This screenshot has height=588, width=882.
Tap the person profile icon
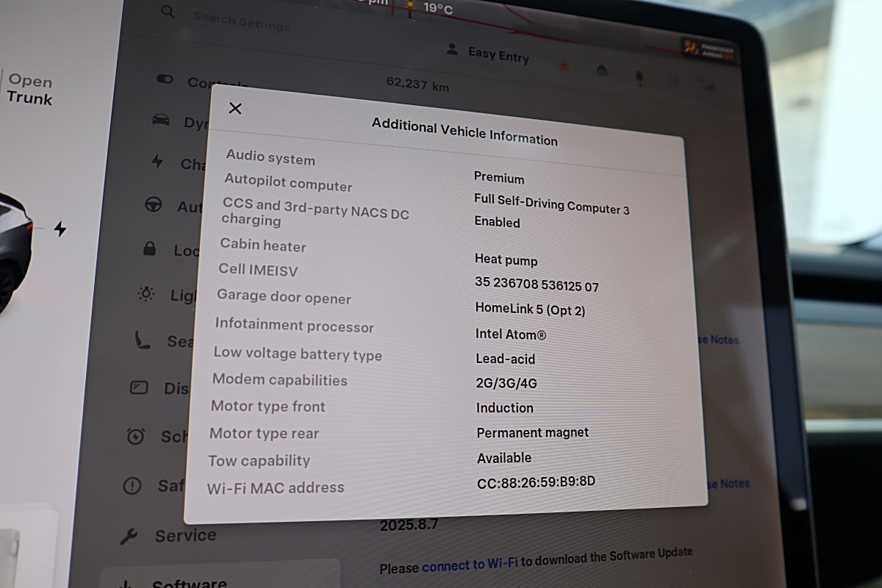coord(452,49)
